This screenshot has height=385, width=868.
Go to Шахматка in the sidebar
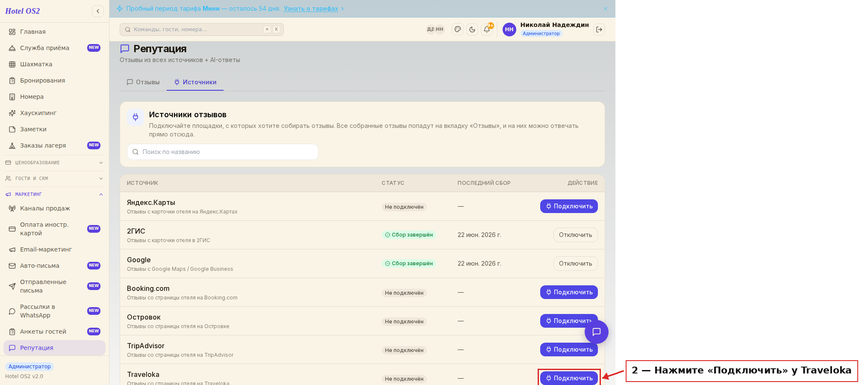point(54,64)
